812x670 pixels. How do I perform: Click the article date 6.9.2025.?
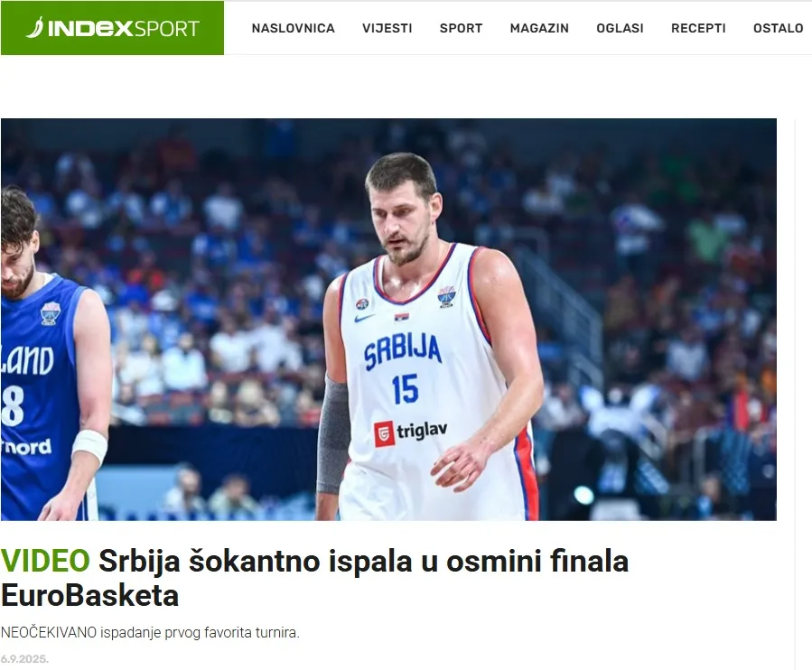tap(24, 658)
